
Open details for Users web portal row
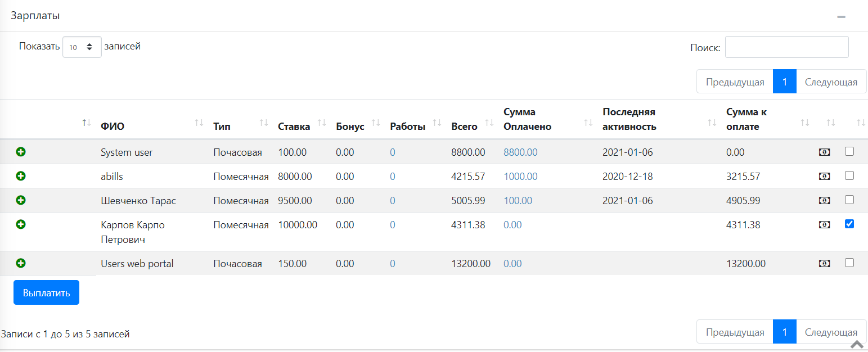21,263
